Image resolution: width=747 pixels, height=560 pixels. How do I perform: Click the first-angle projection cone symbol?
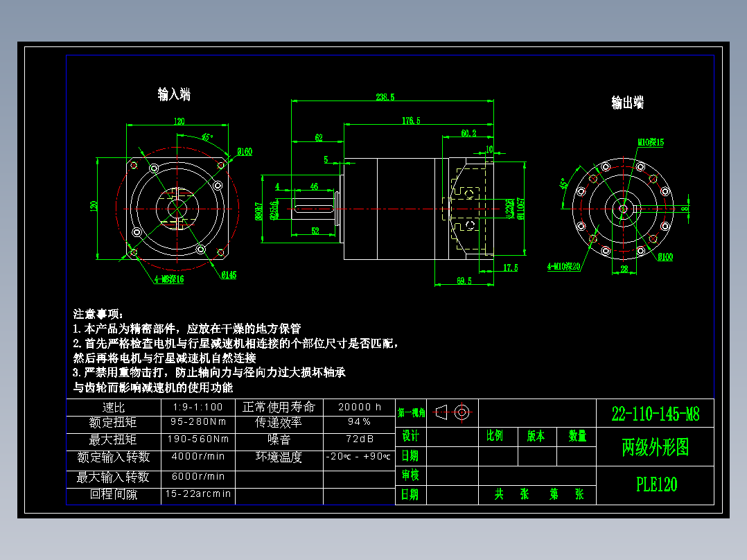coord(441,413)
